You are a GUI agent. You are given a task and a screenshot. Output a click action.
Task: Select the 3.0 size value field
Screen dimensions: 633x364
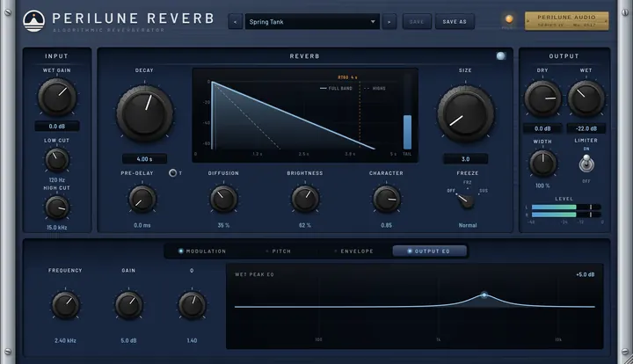click(x=465, y=159)
